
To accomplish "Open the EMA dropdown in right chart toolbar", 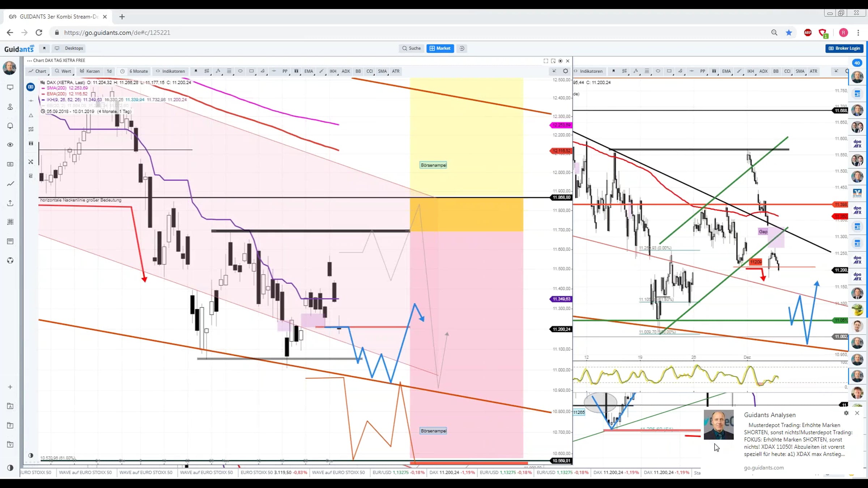I will click(726, 71).
